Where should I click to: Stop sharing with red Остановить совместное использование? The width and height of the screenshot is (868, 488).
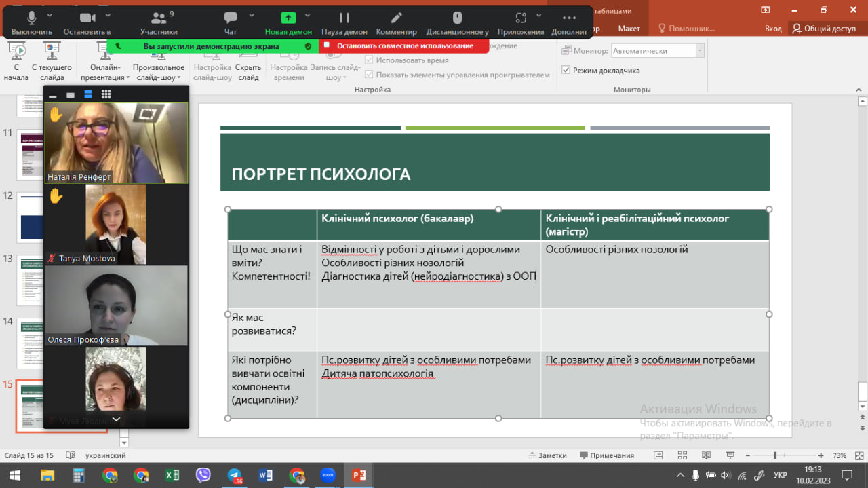click(404, 45)
